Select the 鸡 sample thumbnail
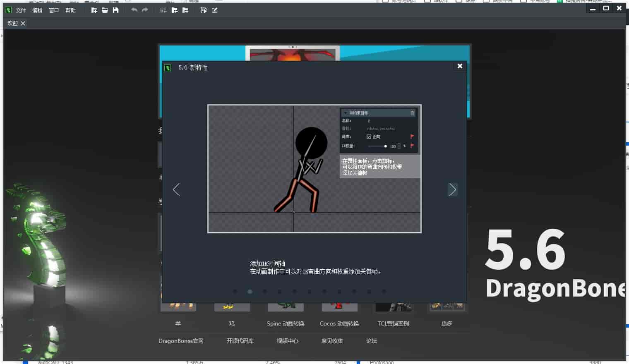Image resolution: width=629 pixels, height=364 pixels. coord(232,306)
